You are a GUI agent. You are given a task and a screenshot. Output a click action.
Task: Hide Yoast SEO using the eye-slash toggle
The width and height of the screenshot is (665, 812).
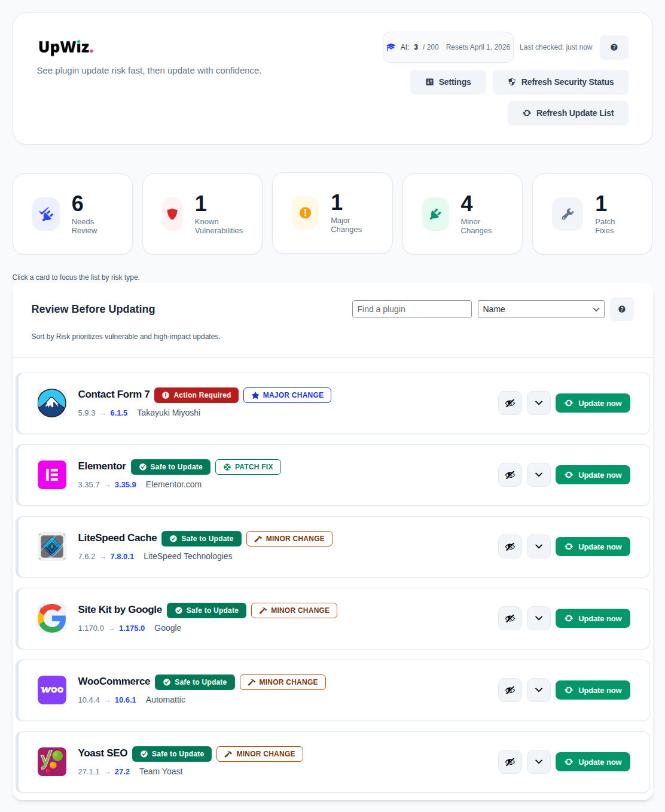coord(510,762)
